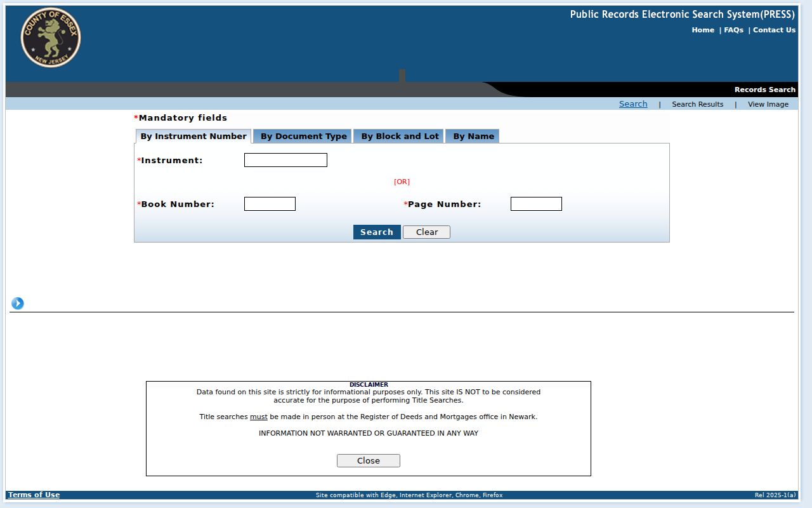Click the Page Number text box
812x508 pixels.
pos(536,204)
